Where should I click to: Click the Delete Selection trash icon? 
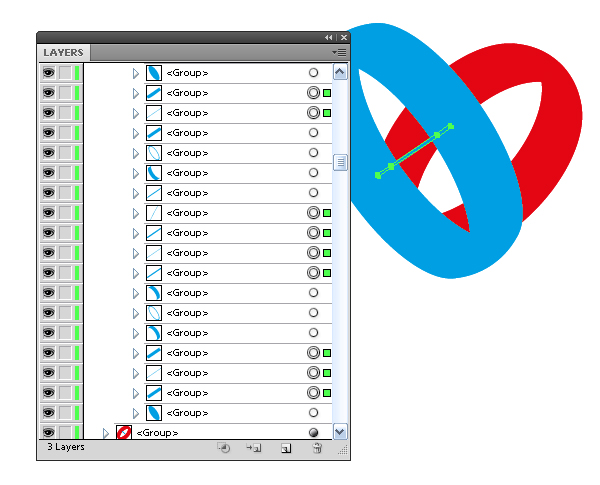coord(317,447)
